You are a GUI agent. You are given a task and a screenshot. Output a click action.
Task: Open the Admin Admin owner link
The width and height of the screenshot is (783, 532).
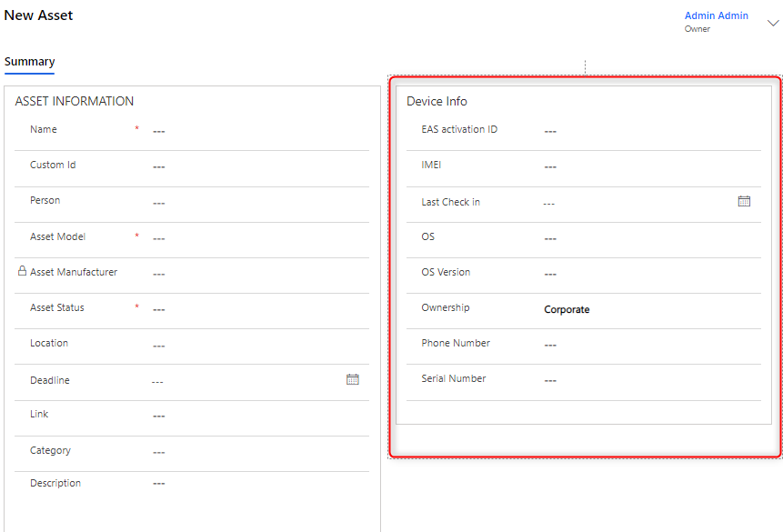coord(716,15)
